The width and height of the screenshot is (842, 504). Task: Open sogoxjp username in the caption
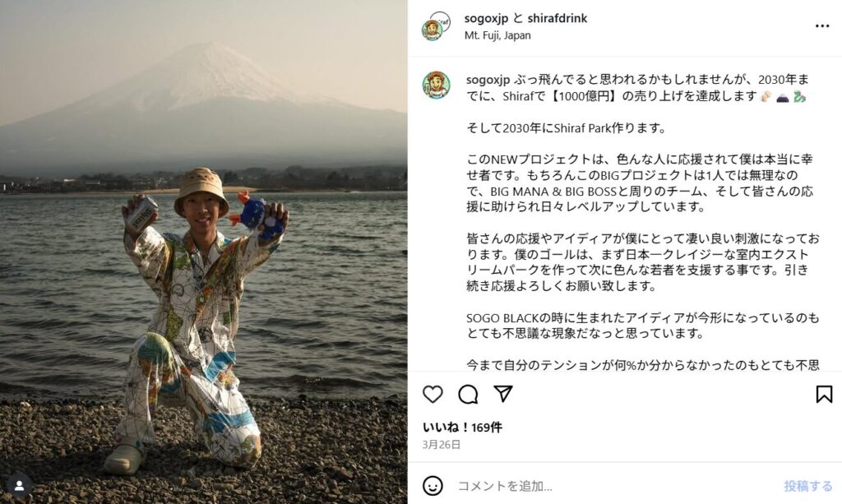coord(488,80)
